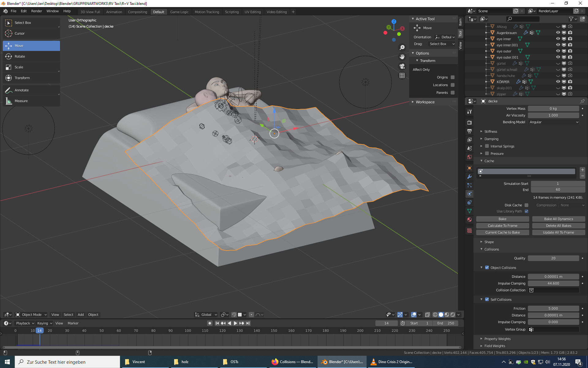The image size is (588, 368).
Task: Open the Modifier properties (wrench) tab
Action: tap(469, 176)
